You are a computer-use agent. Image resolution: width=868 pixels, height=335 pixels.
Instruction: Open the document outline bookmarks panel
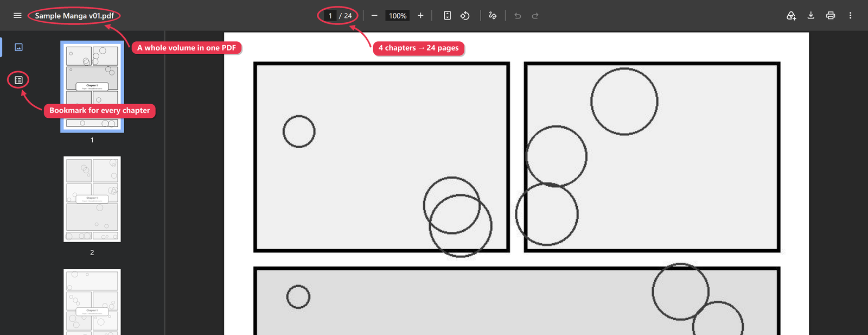tap(18, 80)
